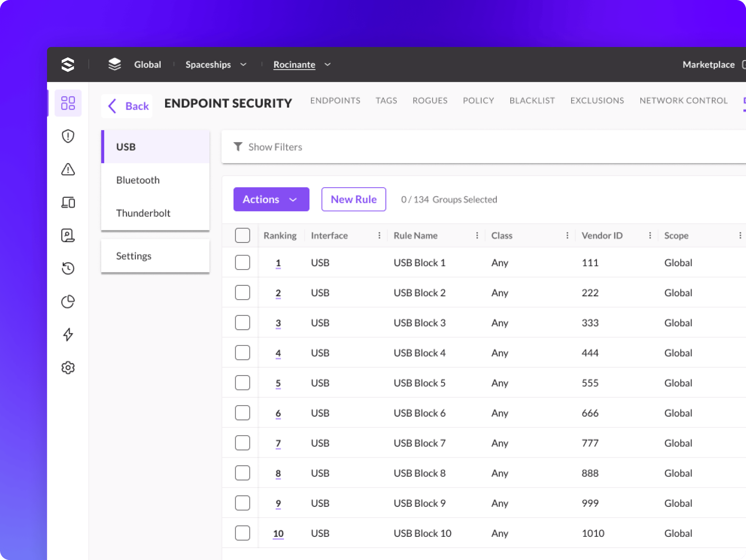The image size is (746, 560).
Task: Open the lightning bolt icon in sidebar
Action: tap(68, 334)
